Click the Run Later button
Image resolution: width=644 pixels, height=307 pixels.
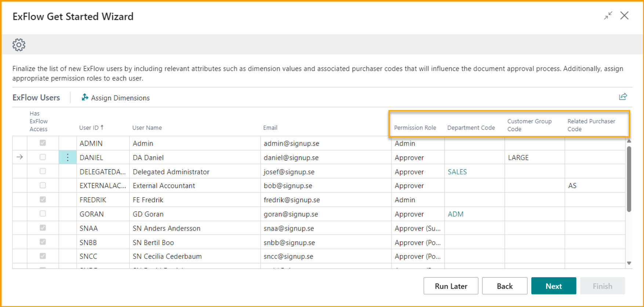451,286
